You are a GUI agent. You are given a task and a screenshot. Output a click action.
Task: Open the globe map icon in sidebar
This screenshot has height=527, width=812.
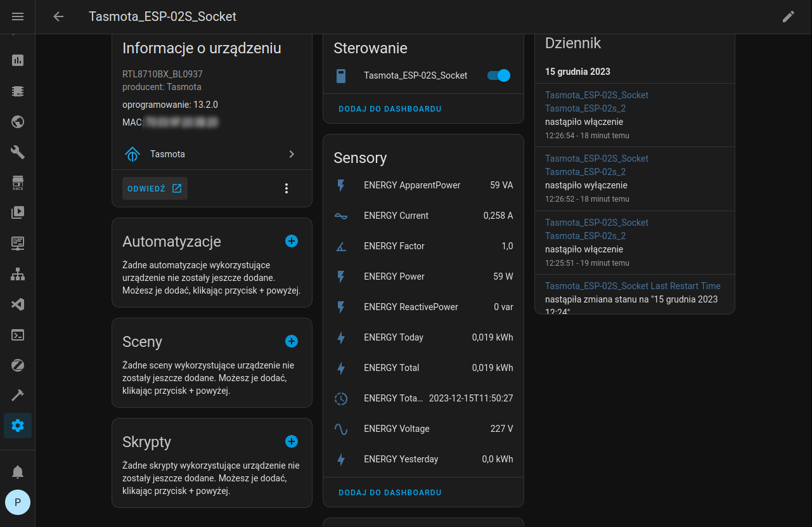coord(18,122)
